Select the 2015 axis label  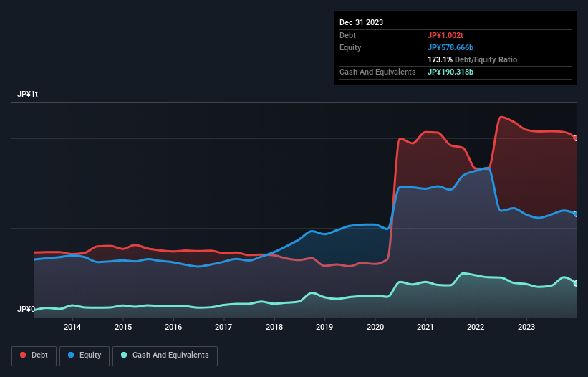[x=123, y=327]
